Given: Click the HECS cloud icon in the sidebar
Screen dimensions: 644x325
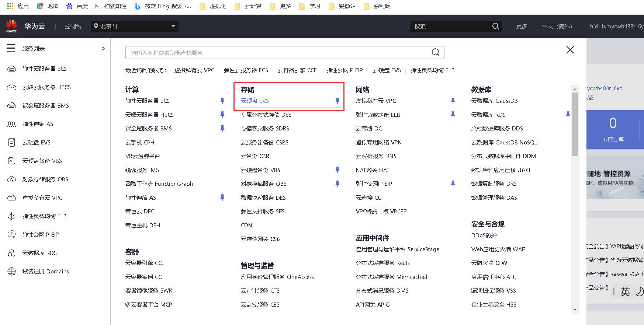Looking at the screenshot, I should coord(12,87).
